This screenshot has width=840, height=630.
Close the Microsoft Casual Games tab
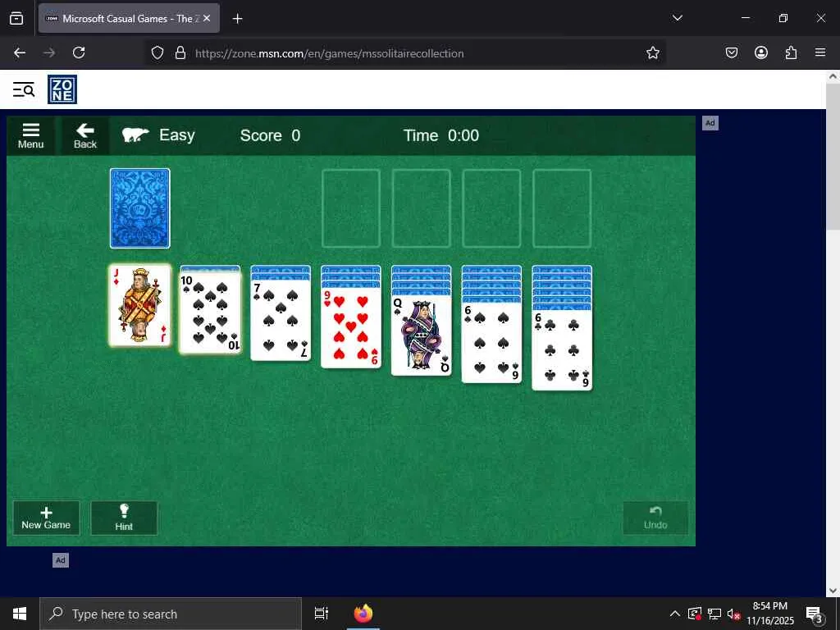207,18
